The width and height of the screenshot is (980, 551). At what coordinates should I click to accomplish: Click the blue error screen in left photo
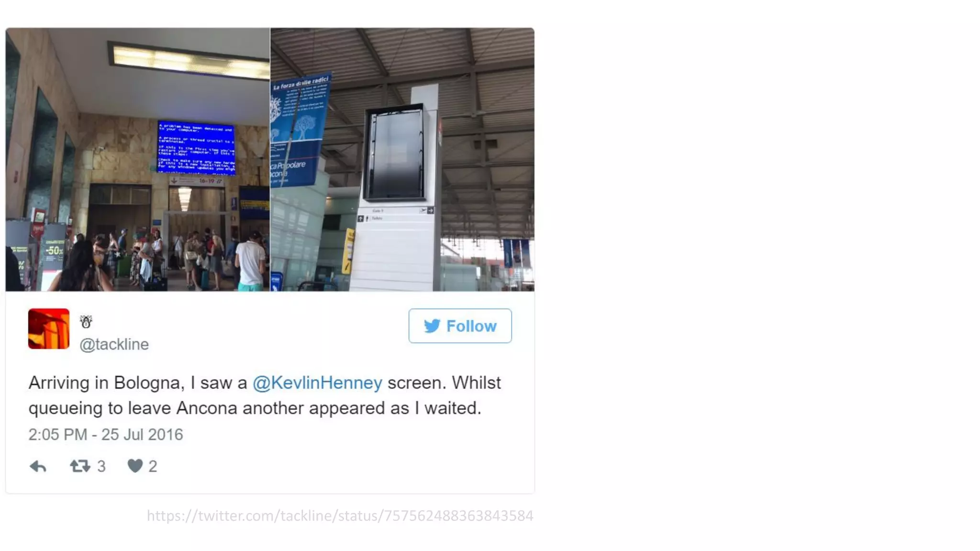click(x=196, y=147)
